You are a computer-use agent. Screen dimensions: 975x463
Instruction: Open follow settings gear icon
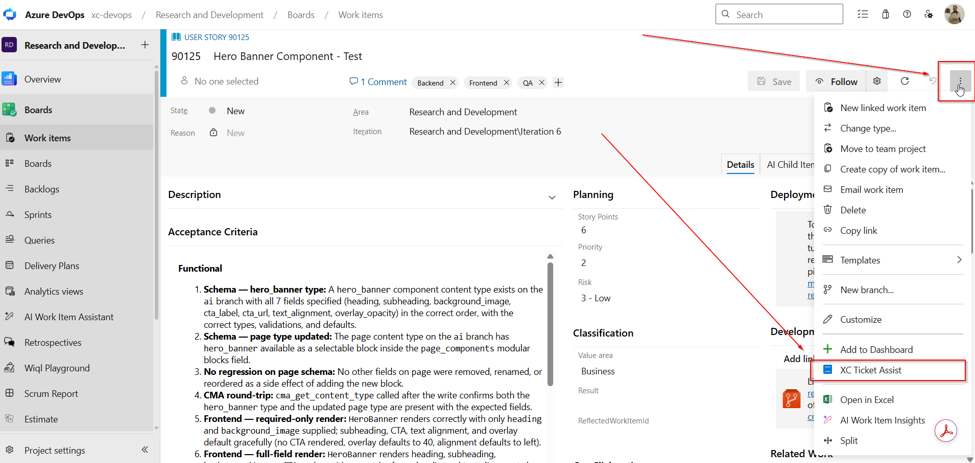click(x=877, y=81)
